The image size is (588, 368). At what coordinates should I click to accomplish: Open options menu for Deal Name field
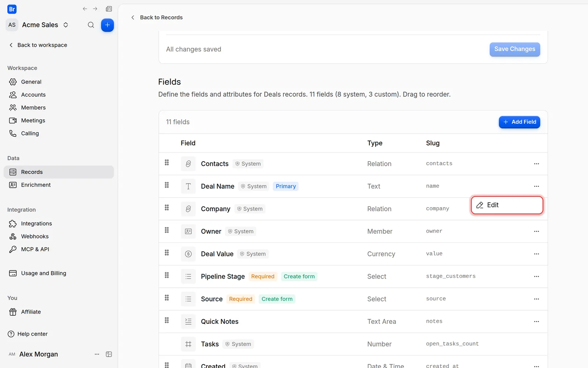click(537, 186)
